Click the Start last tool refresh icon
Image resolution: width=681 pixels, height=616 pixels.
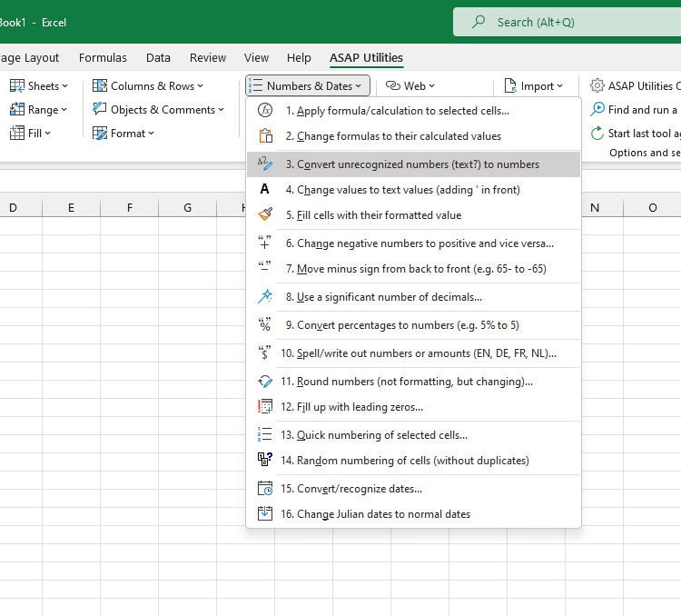[x=597, y=133]
